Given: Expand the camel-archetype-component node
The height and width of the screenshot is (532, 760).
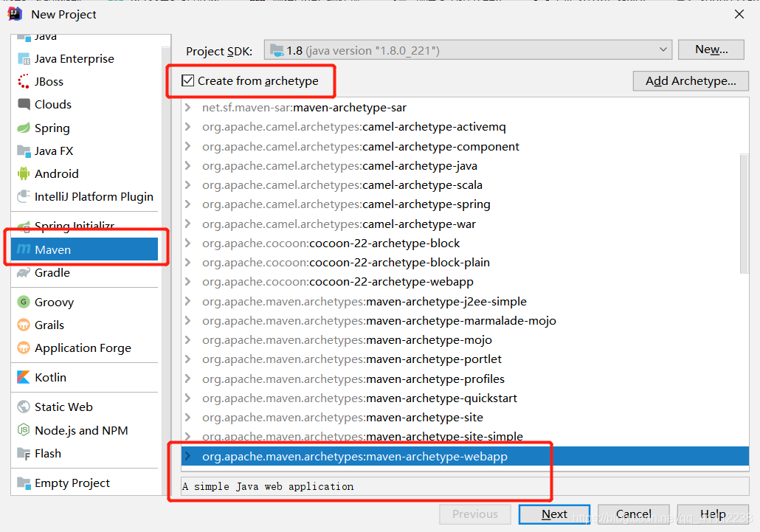Looking at the screenshot, I should (x=188, y=146).
